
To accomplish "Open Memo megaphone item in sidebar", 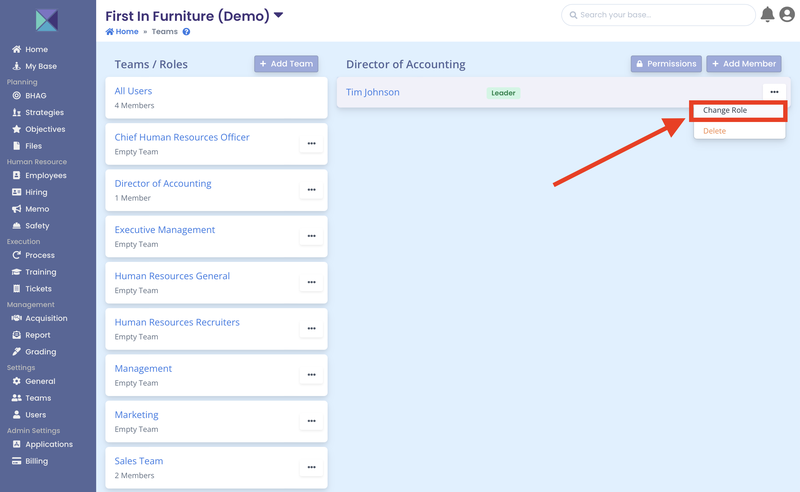I will pyautogui.click(x=37, y=209).
